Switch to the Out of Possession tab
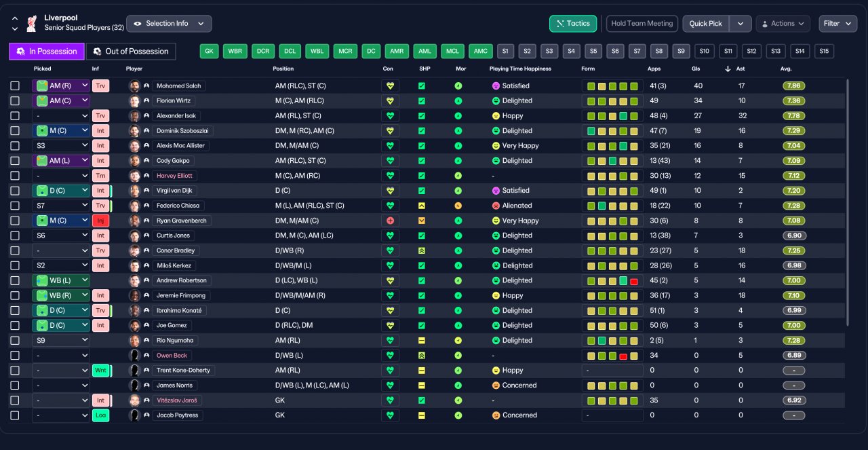Viewport: 868px width, 450px height. 131,52
